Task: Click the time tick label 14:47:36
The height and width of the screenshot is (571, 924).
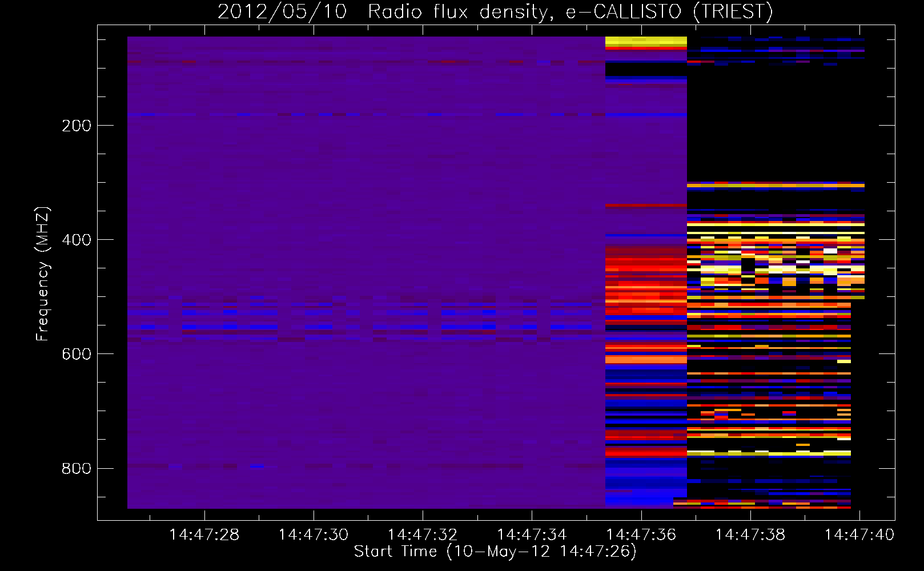Action: 641,535
